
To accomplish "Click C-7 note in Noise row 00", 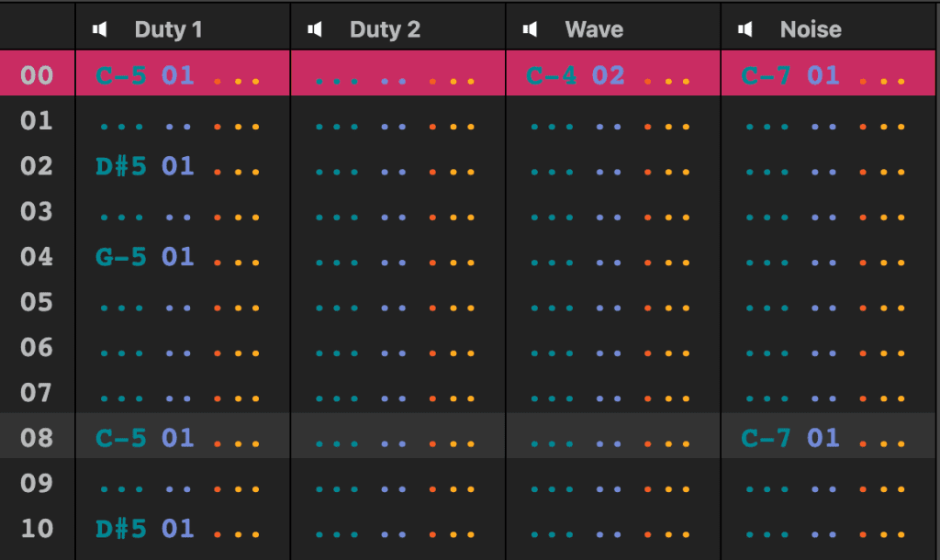I will [x=766, y=75].
